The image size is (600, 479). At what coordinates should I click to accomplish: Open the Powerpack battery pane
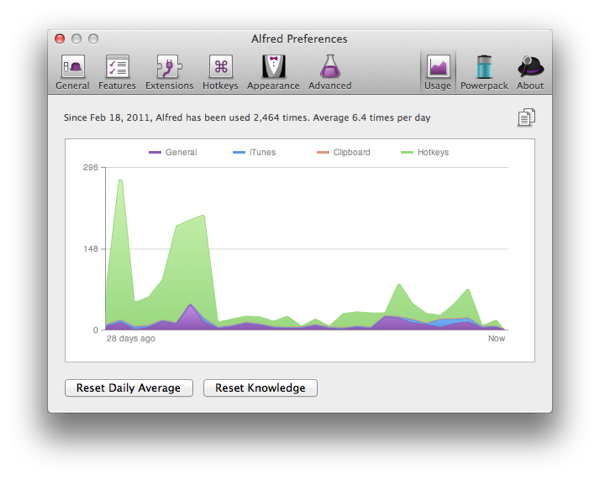pyautogui.click(x=484, y=72)
